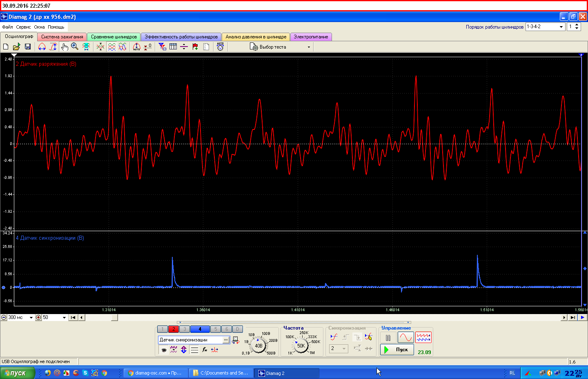The image size is (588, 379).
Task: Toggle channel 1 button
Action: [x=163, y=329]
